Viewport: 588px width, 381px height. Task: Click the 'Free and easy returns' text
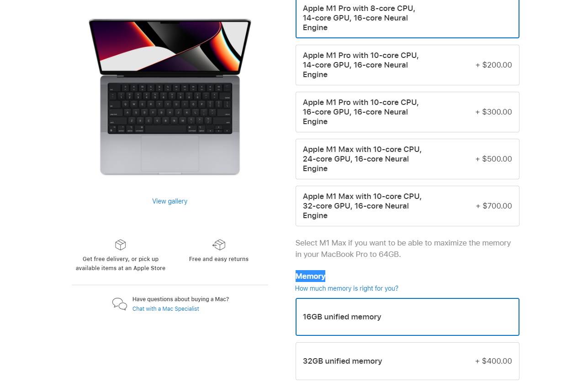pos(219,259)
